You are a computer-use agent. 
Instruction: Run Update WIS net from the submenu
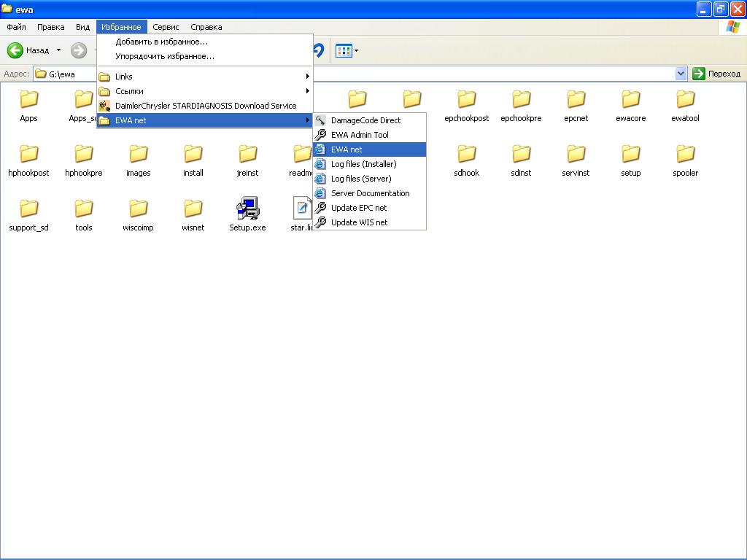point(370,222)
